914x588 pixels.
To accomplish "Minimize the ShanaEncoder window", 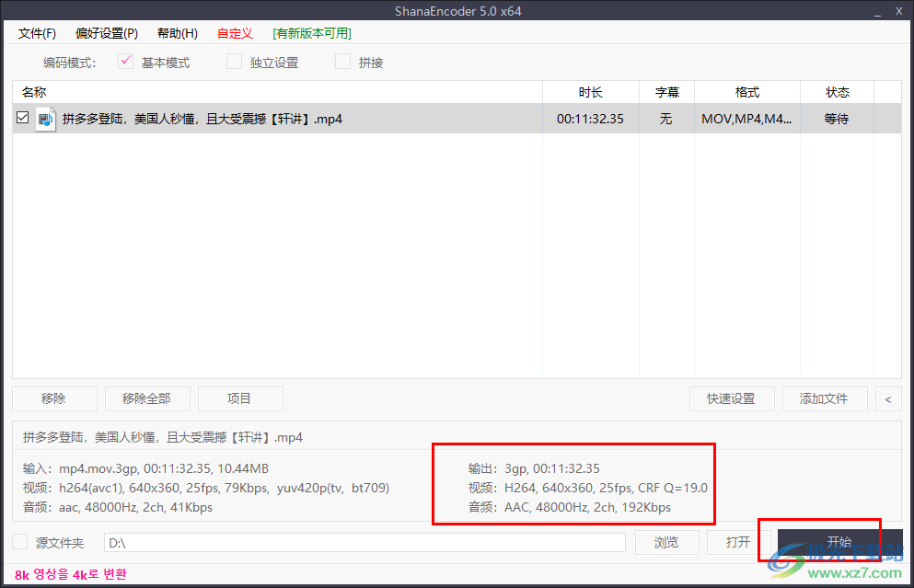I will [877, 11].
